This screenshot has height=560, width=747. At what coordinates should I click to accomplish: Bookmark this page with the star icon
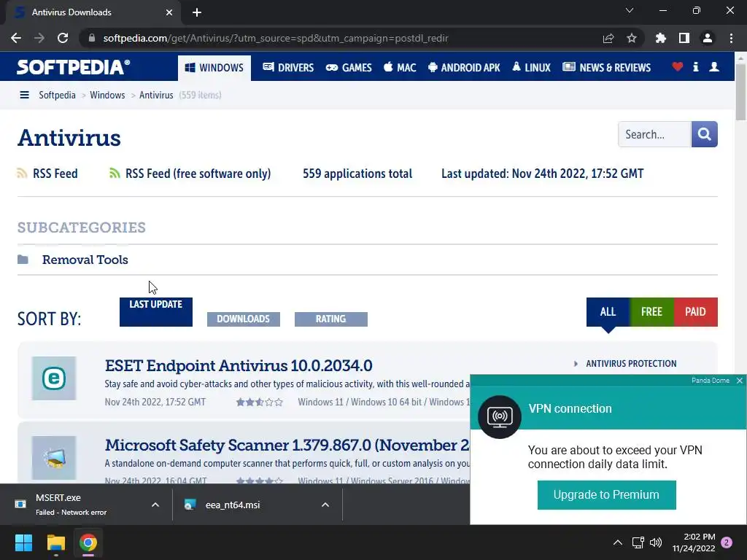632,38
